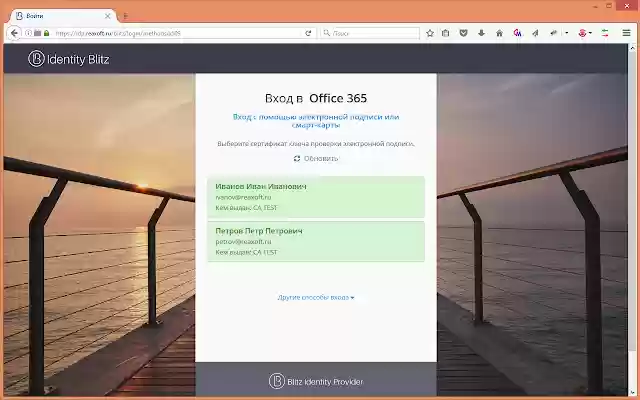Click the red-green arrows extension icon
The width and height of the screenshot is (640, 400).
(605, 33)
